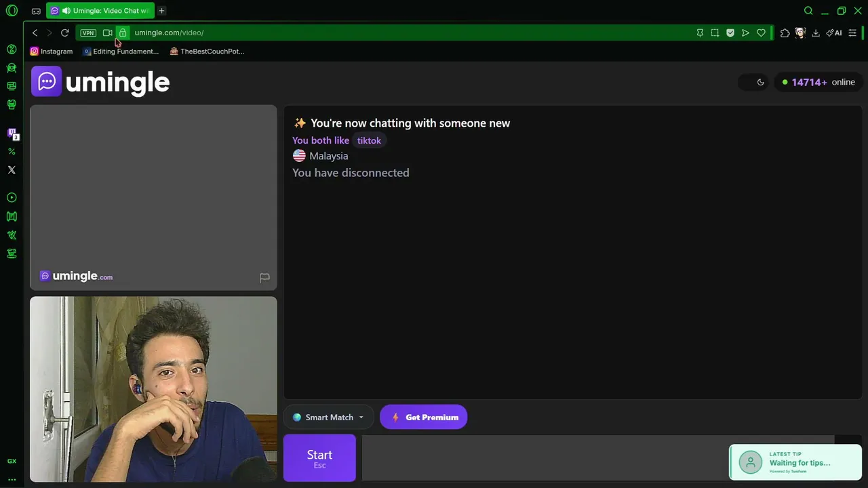Close the browser window
This screenshot has width=868, height=488.
pos(857,11)
